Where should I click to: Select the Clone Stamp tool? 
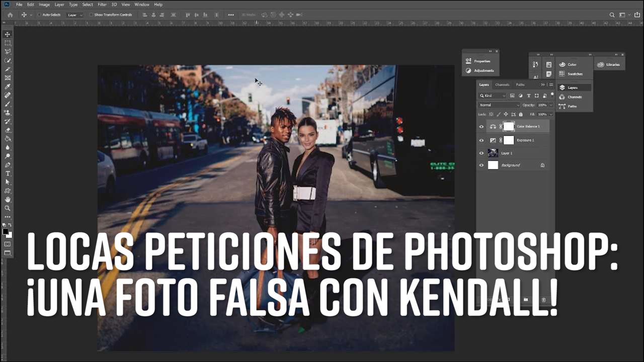[x=8, y=112]
